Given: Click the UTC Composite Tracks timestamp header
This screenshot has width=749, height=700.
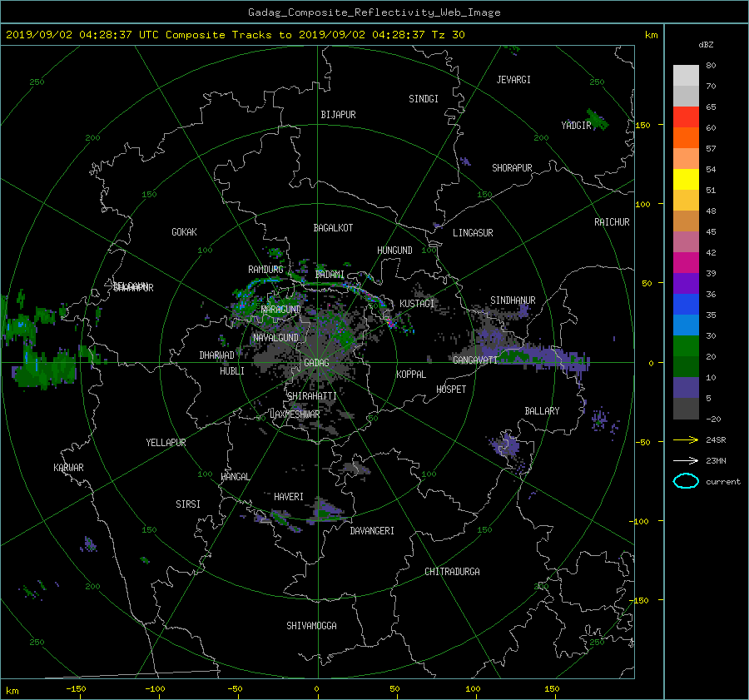Looking at the screenshot, I should coord(235,35).
